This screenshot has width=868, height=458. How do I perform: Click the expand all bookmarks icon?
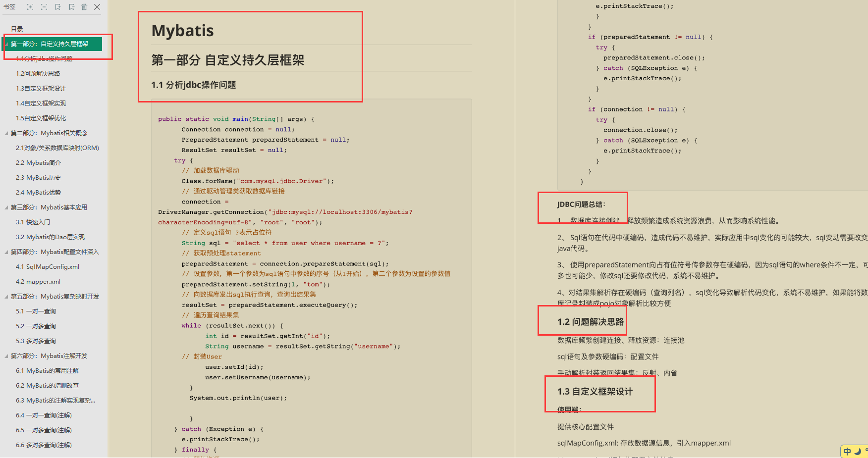point(30,7)
